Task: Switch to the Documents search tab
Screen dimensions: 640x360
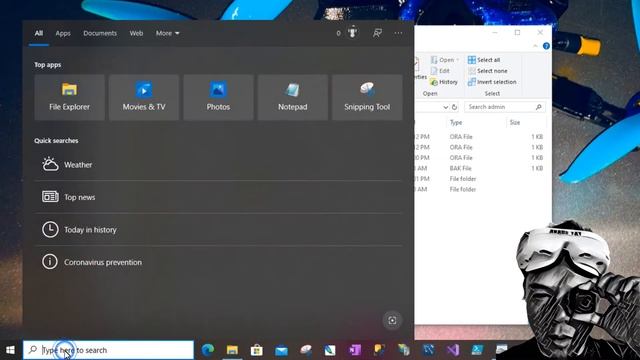Action: click(x=100, y=33)
